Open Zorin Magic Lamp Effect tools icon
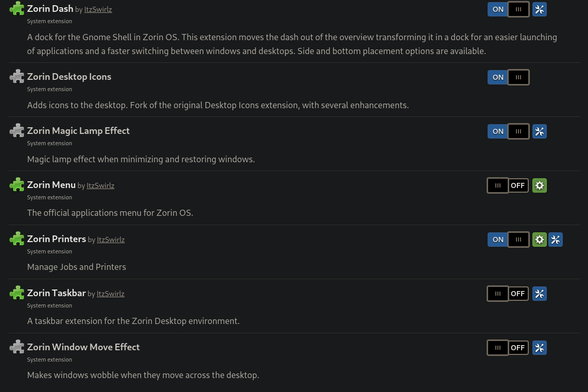Screen dimensions: 588x392 (539, 131)
